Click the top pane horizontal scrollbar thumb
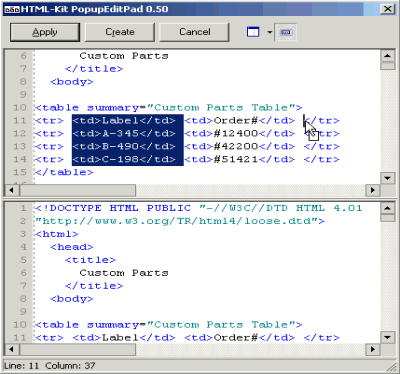The image size is (400, 374). coord(78,190)
